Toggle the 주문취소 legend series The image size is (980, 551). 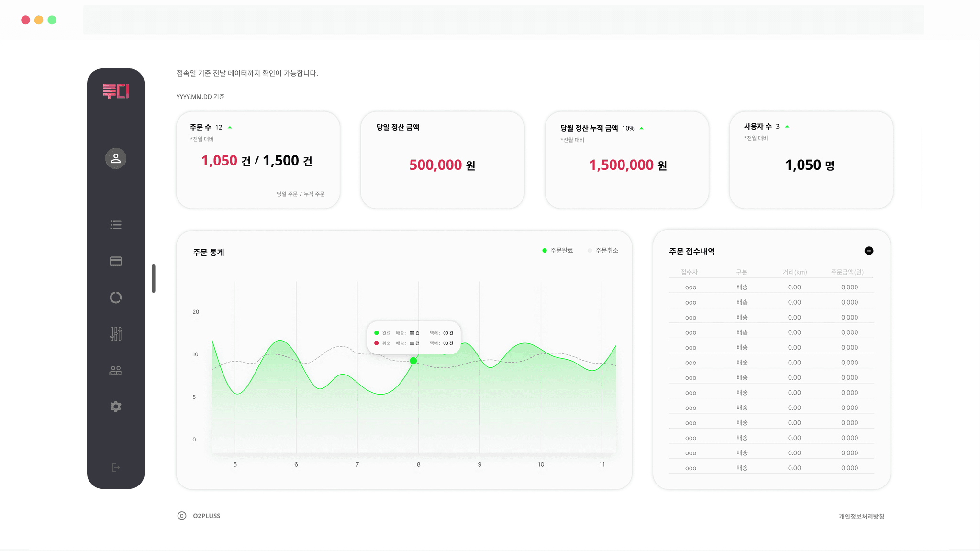[x=603, y=250]
